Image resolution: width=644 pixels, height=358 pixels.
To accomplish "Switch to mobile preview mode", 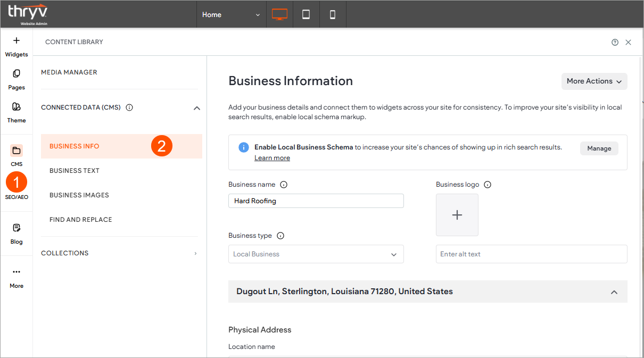I will (x=333, y=14).
